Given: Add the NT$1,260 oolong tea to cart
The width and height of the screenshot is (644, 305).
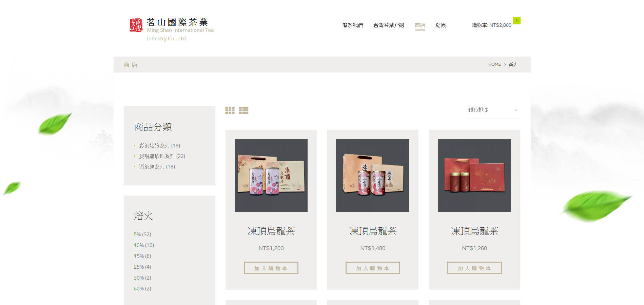Looking at the screenshot, I should [474, 268].
